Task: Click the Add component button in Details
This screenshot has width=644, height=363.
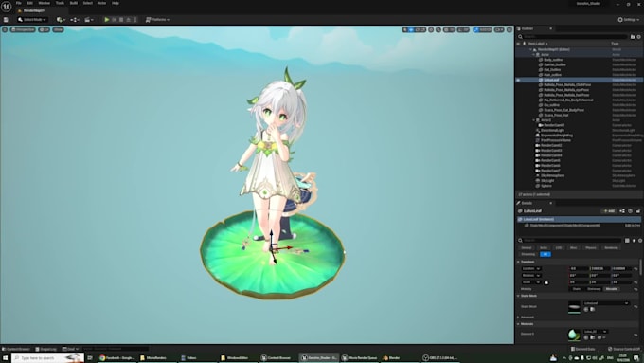Action: (610, 211)
